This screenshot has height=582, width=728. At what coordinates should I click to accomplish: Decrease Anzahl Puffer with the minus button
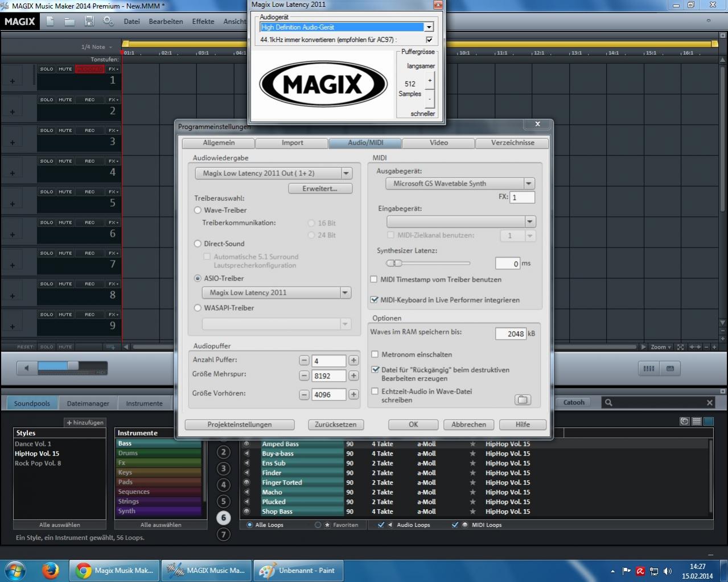point(304,360)
